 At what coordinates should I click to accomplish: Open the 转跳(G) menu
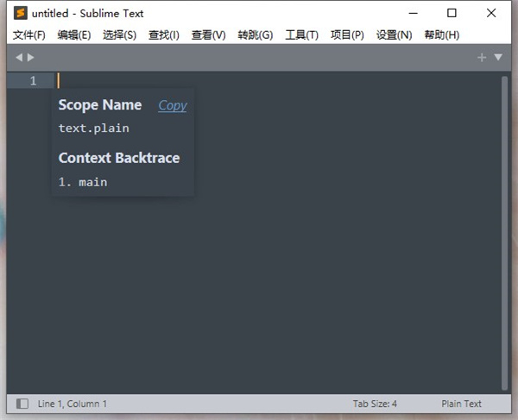[x=255, y=35]
